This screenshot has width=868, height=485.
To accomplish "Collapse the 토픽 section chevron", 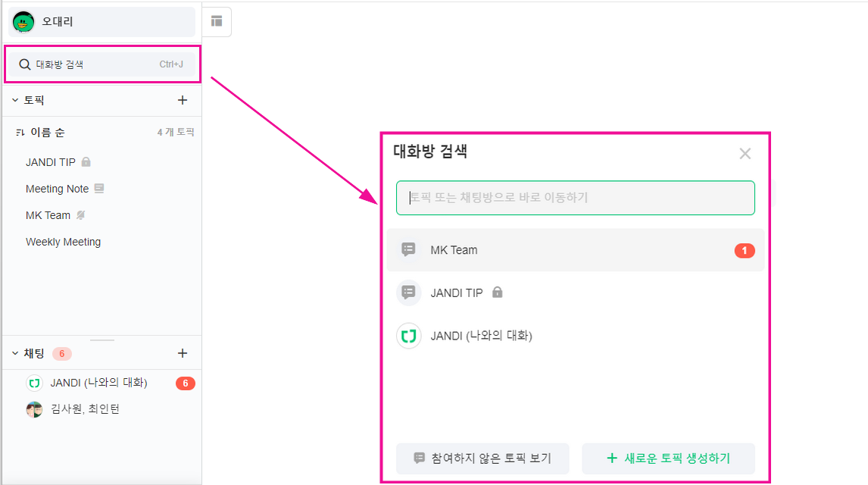I will [x=14, y=100].
